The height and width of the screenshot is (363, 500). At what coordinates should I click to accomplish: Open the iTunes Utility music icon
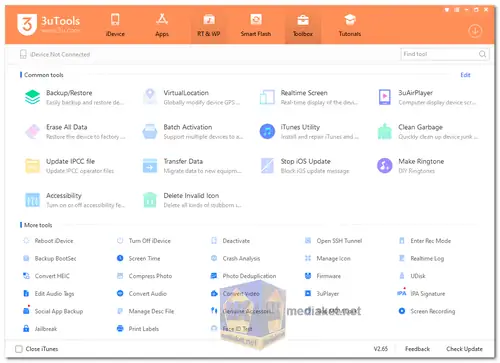[x=267, y=131]
